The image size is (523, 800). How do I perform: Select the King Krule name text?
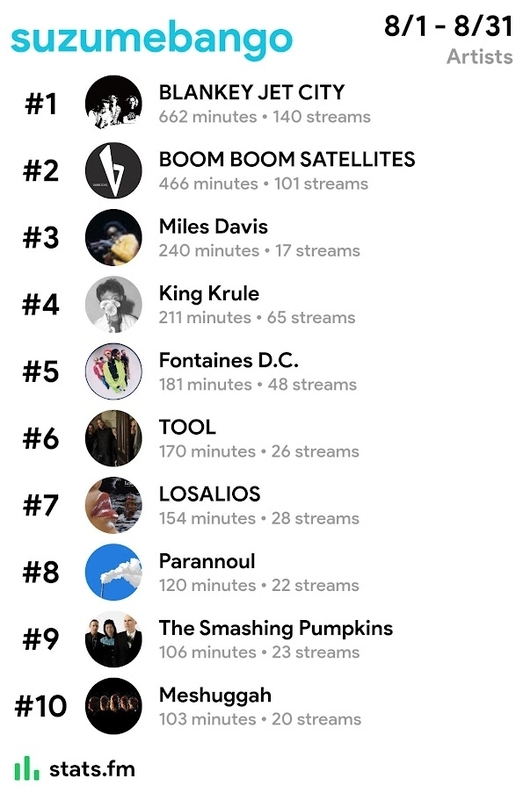click(209, 294)
